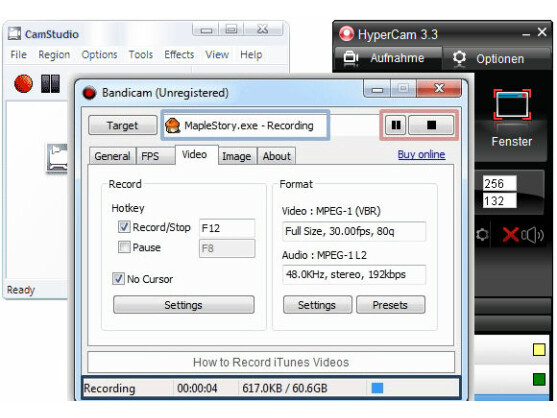Pause the Bandicam recording
The image size is (557, 418).
396,125
